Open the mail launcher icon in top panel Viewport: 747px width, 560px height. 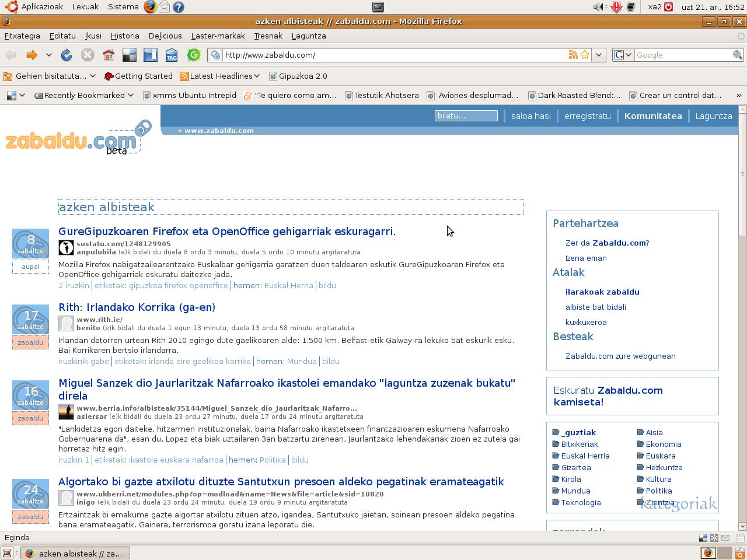[x=165, y=7]
